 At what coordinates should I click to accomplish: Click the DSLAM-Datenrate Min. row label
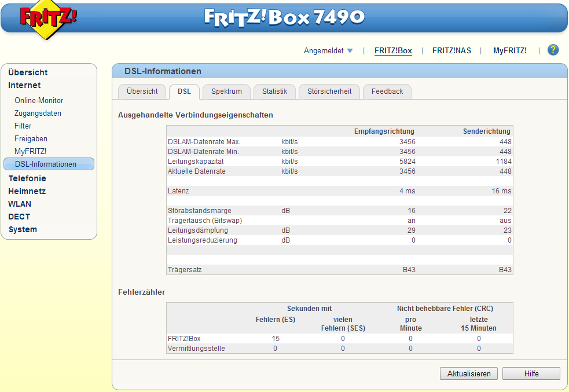tap(203, 152)
